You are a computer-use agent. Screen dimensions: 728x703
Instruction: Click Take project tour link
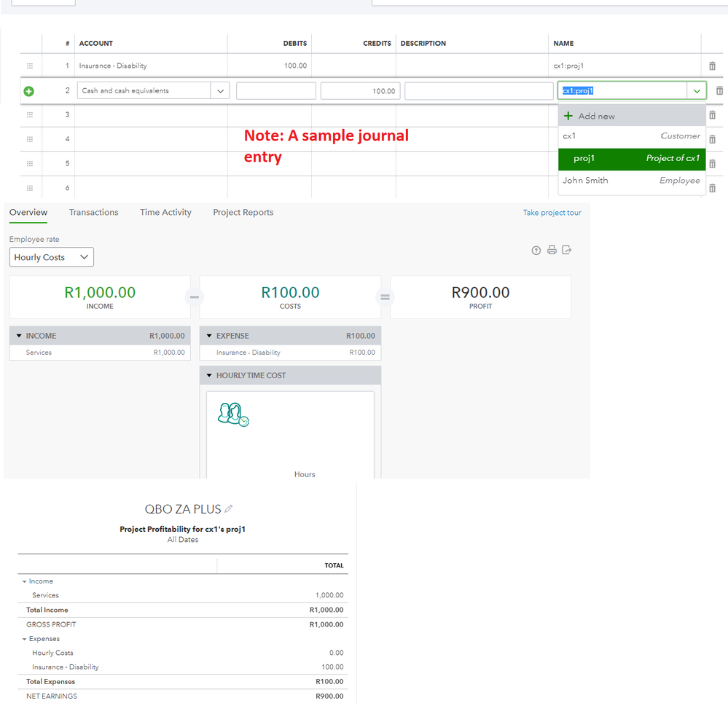pyautogui.click(x=552, y=213)
